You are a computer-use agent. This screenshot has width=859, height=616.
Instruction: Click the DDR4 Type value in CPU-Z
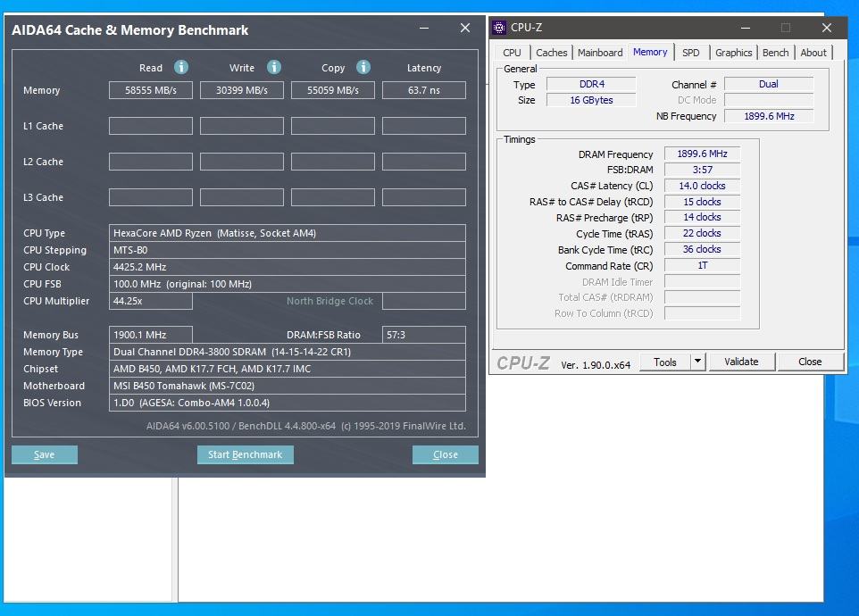click(x=592, y=84)
